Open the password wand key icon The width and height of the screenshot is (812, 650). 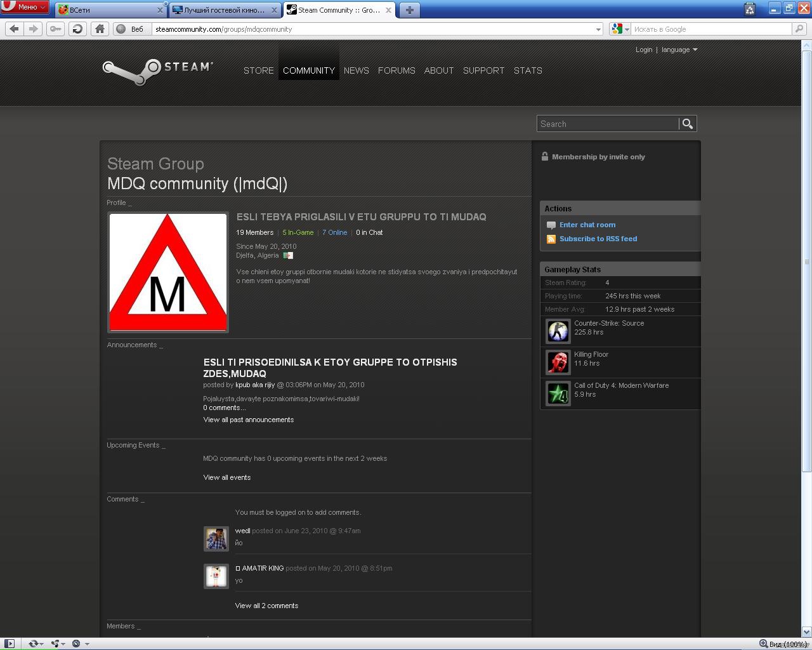(56, 29)
